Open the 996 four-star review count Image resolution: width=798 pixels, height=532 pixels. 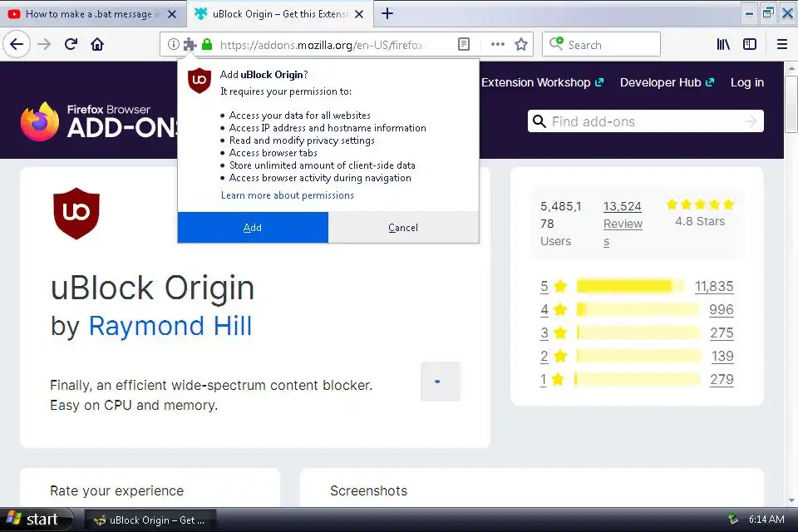coord(722,309)
